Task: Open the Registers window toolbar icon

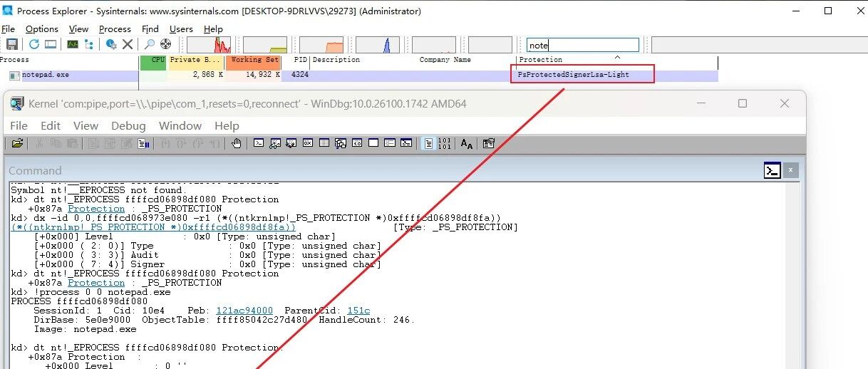Action: pyautogui.click(x=308, y=143)
